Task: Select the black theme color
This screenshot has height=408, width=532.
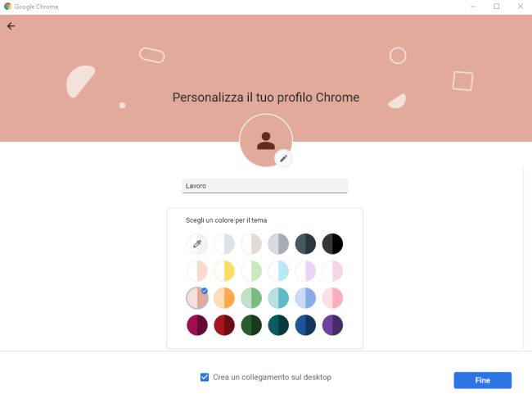Action: click(x=332, y=243)
